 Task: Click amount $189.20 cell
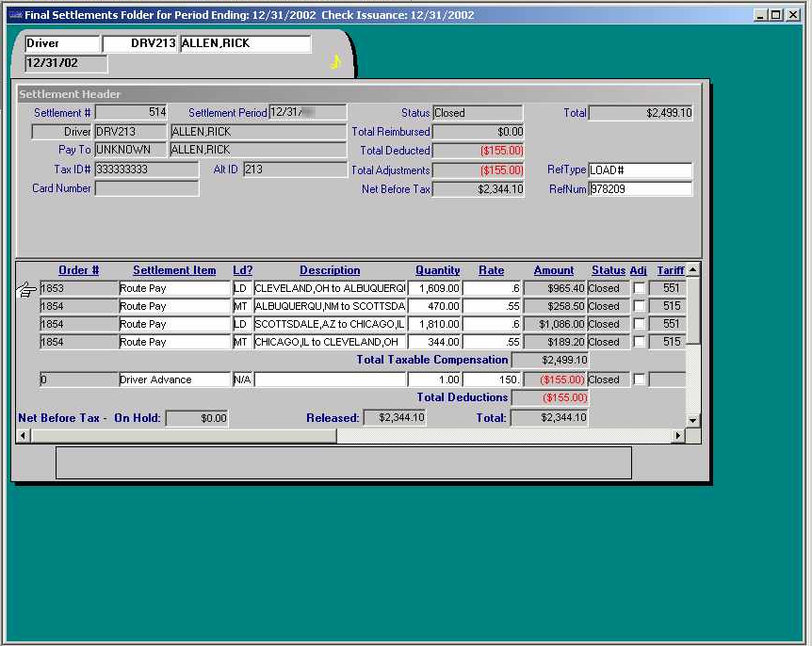(x=555, y=342)
